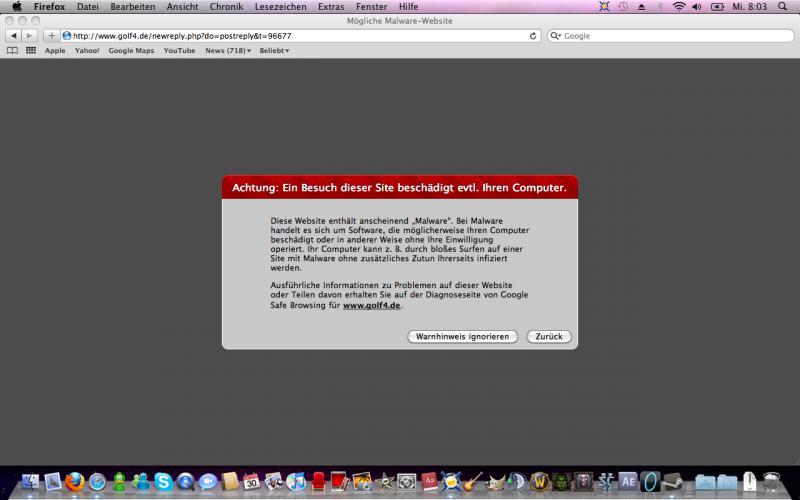Reload the page with the refresh icon
The height and width of the screenshot is (500, 800).
[533, 36]
